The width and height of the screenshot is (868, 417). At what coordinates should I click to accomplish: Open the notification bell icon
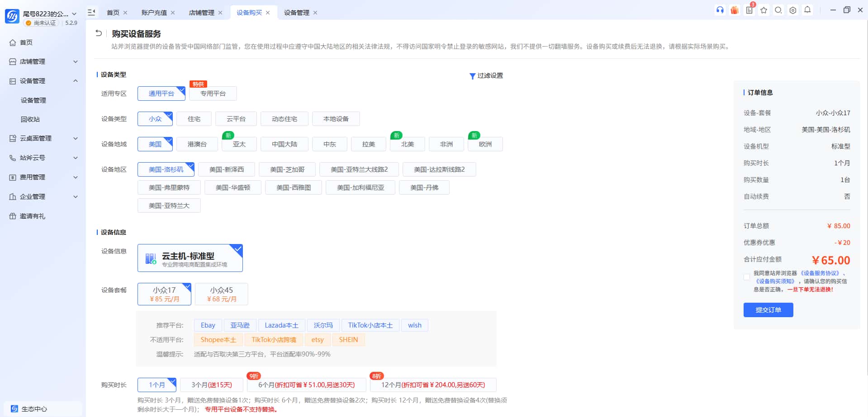point(807,10)
